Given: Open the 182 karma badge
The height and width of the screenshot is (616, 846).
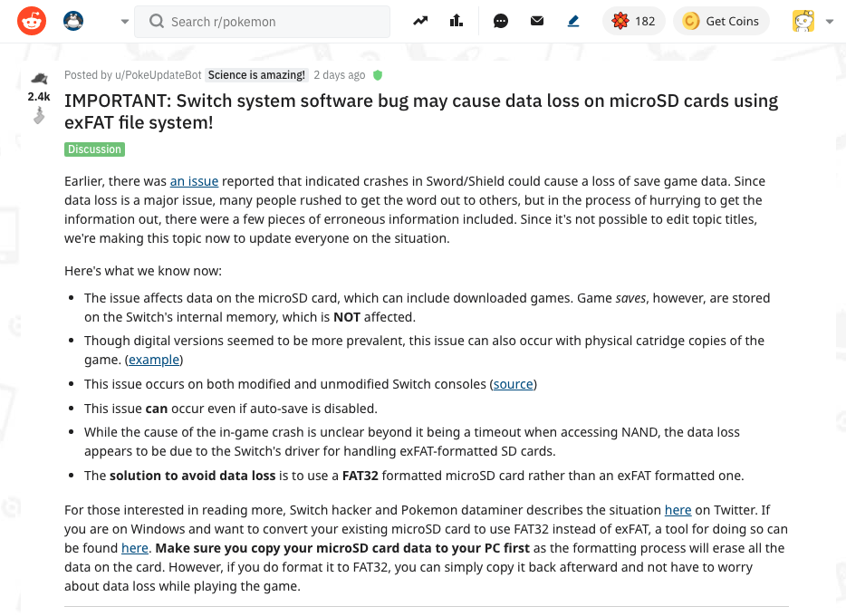Looking at the screenshot, I should click(x=633, y=21).
